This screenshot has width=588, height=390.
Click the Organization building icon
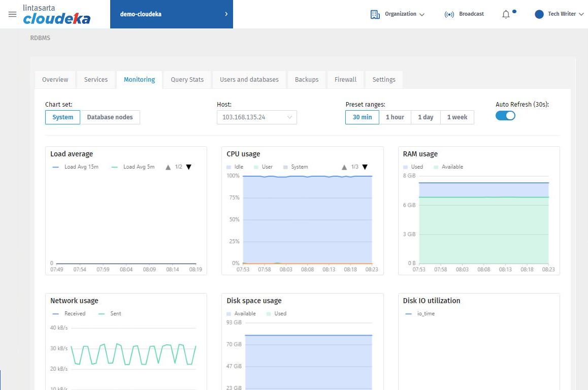[375, 14]
